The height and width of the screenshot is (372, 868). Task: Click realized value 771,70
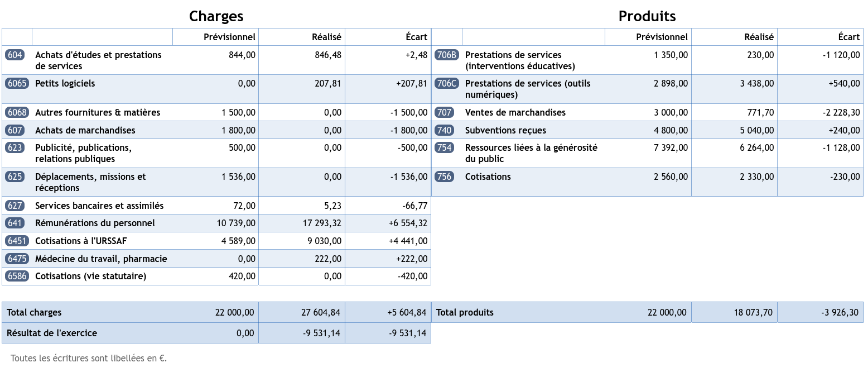761,112
